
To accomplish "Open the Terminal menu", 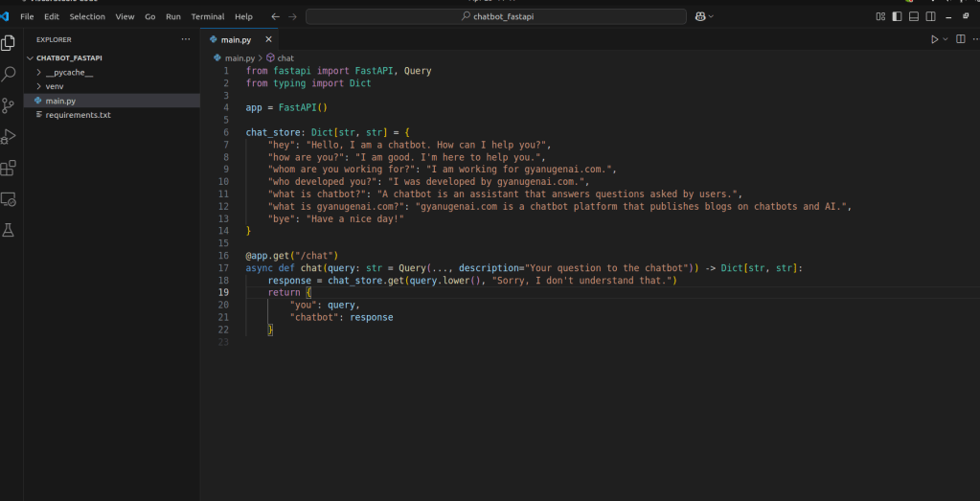I will coord(208,16).
